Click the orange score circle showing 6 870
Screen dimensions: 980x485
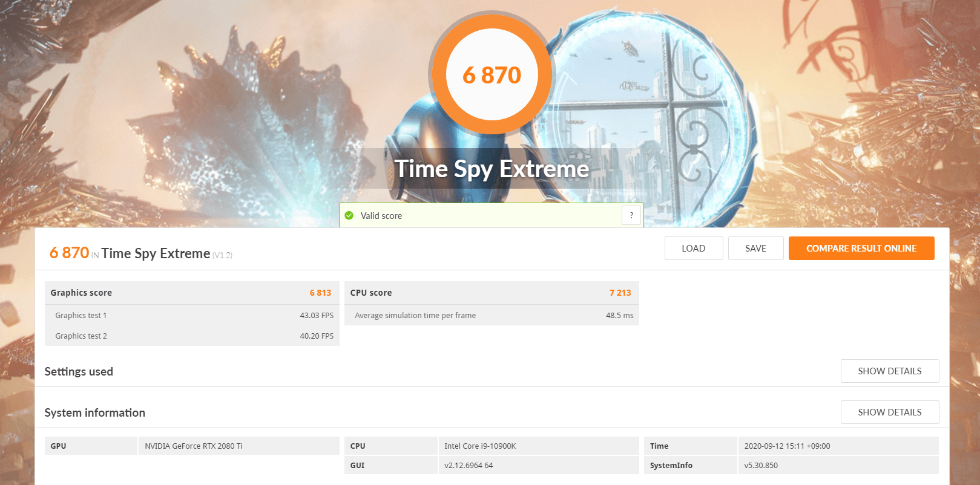click(492, 75)
